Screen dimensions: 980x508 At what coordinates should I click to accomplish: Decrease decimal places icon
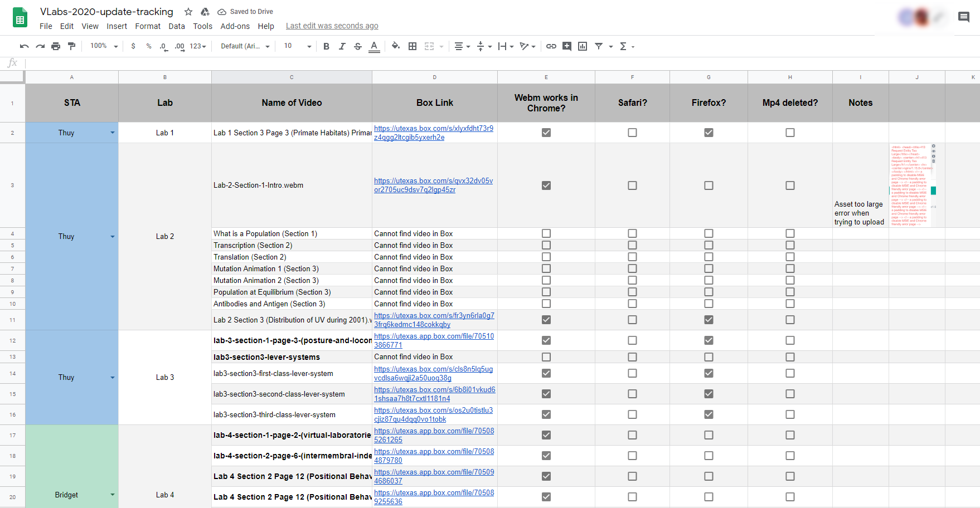click(x=163, y=46)
